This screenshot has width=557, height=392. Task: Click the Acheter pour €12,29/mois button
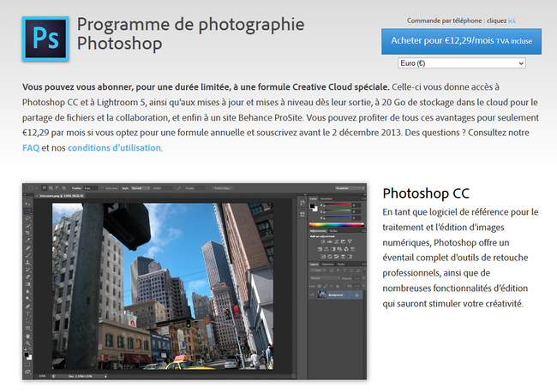pos(461,41)
